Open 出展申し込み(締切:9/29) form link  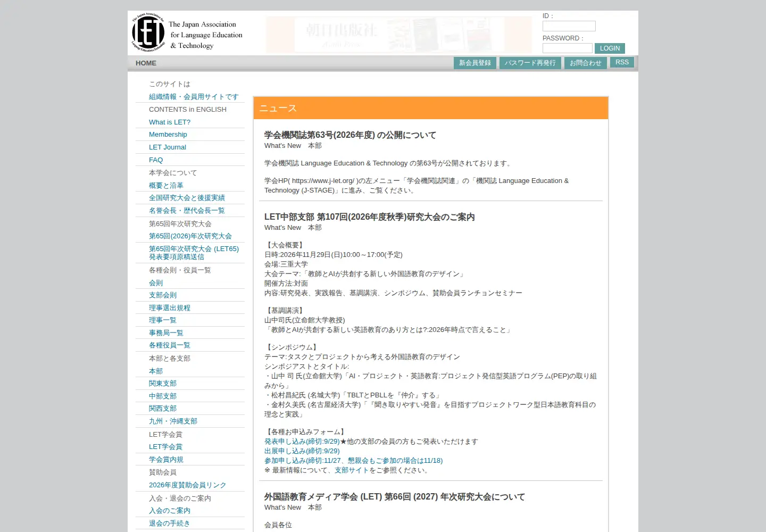pyautogui.click(x=302, y=451)
